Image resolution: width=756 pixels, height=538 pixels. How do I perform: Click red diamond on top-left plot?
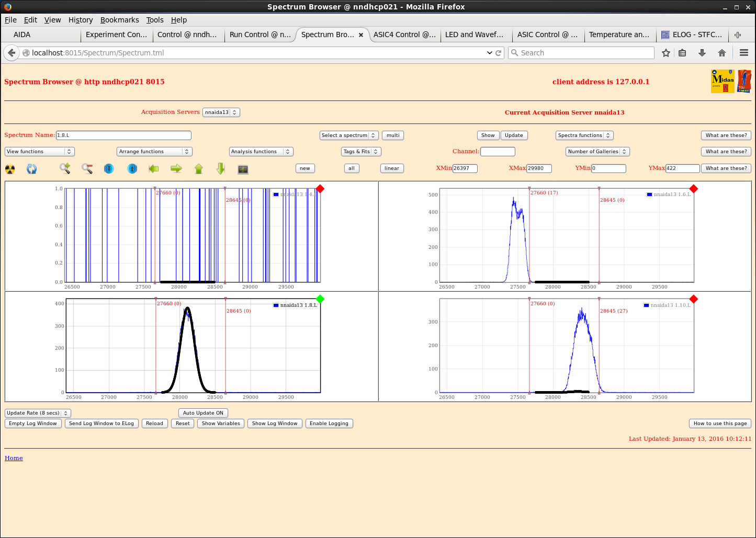320,189
